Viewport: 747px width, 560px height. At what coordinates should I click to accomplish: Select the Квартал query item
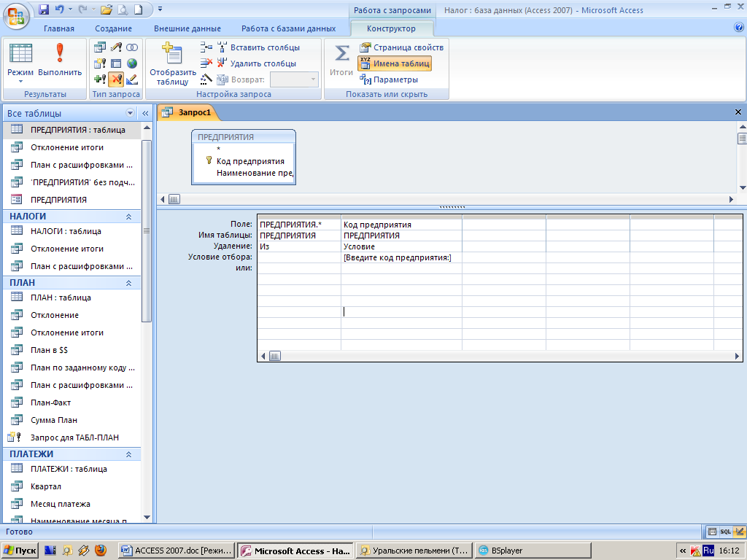[72, 486]
